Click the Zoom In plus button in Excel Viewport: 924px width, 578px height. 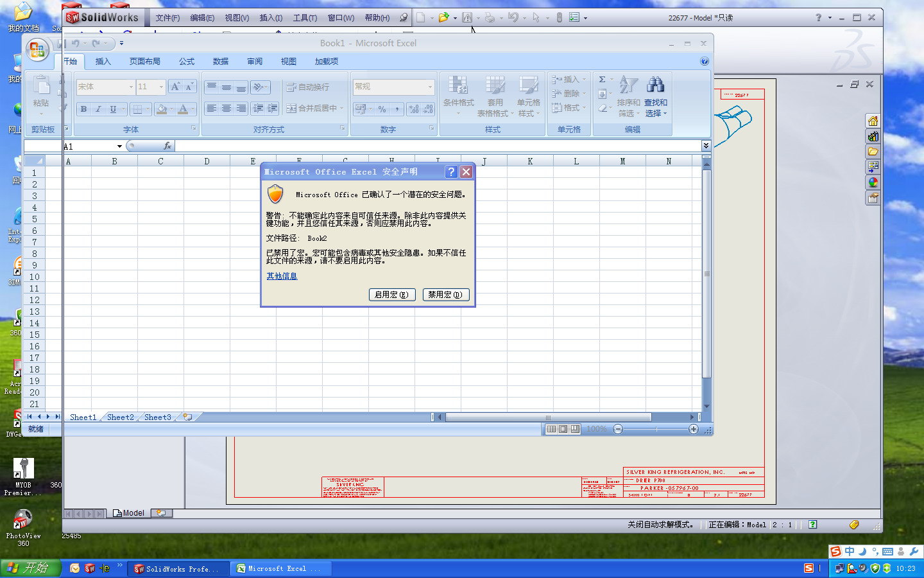694,429
